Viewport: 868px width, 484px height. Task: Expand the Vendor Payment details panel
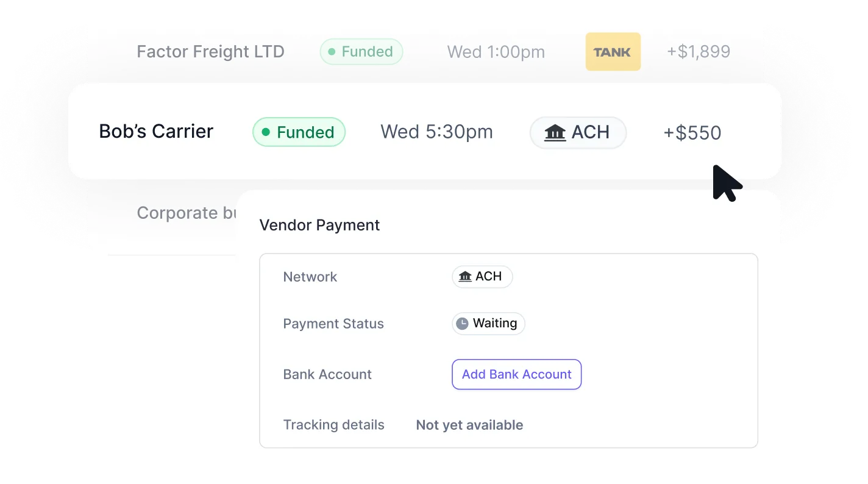(319, 225)
